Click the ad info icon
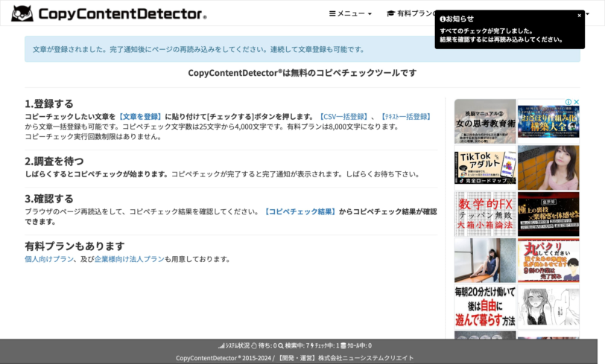The height and width of the screenshot is (364, 605). click(568, 102)
